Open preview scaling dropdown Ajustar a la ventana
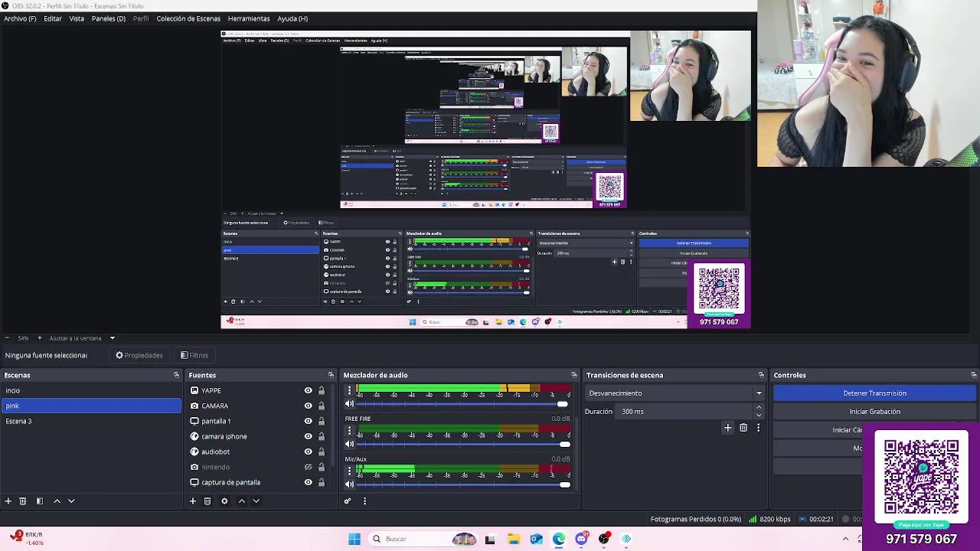 tap(82, 338)
